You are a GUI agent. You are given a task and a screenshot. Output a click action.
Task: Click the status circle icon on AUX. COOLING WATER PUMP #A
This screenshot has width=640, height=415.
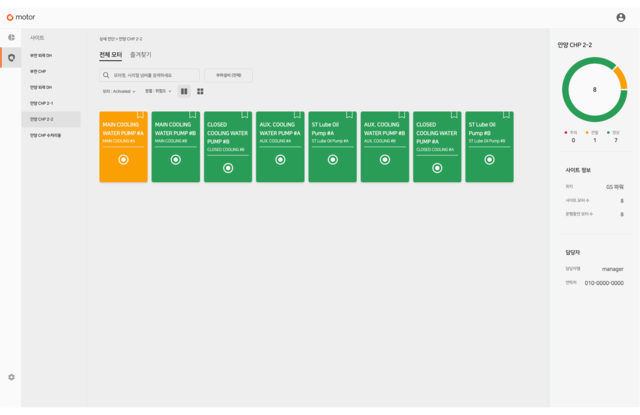point(280,160)
